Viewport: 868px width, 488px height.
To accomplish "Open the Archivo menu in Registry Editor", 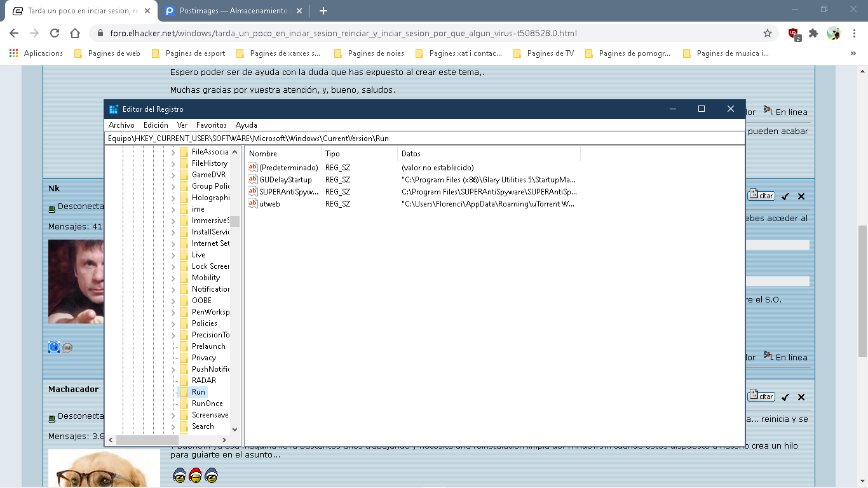I will tap(121, 125).
